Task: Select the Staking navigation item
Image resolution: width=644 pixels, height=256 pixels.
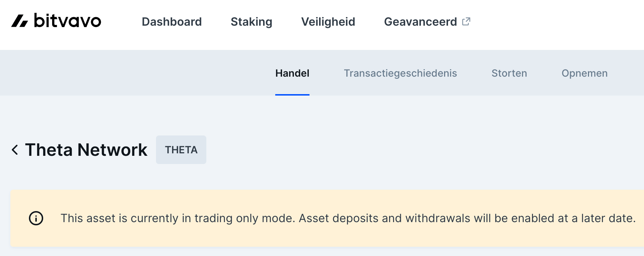Action: pos(251,21)
